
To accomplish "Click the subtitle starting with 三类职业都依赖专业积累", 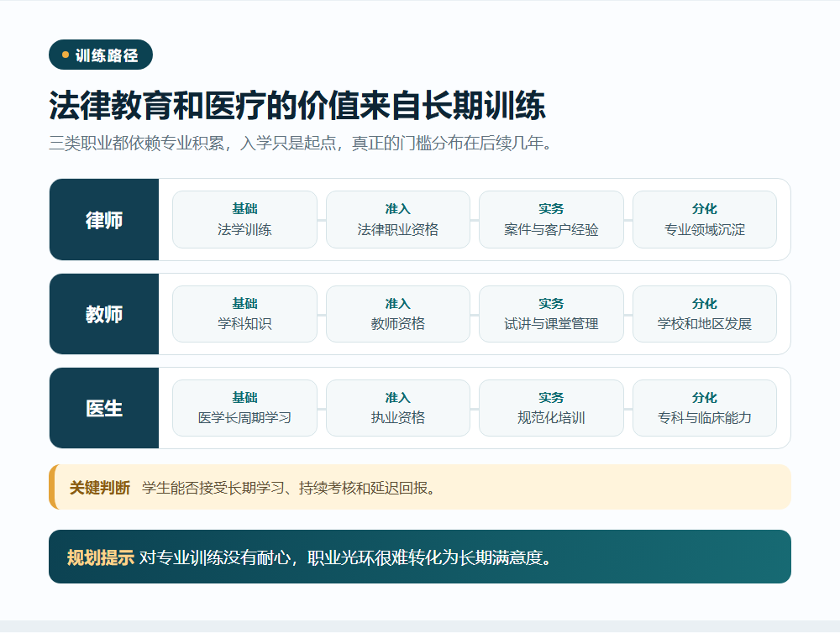I will [x=301, y=143].
